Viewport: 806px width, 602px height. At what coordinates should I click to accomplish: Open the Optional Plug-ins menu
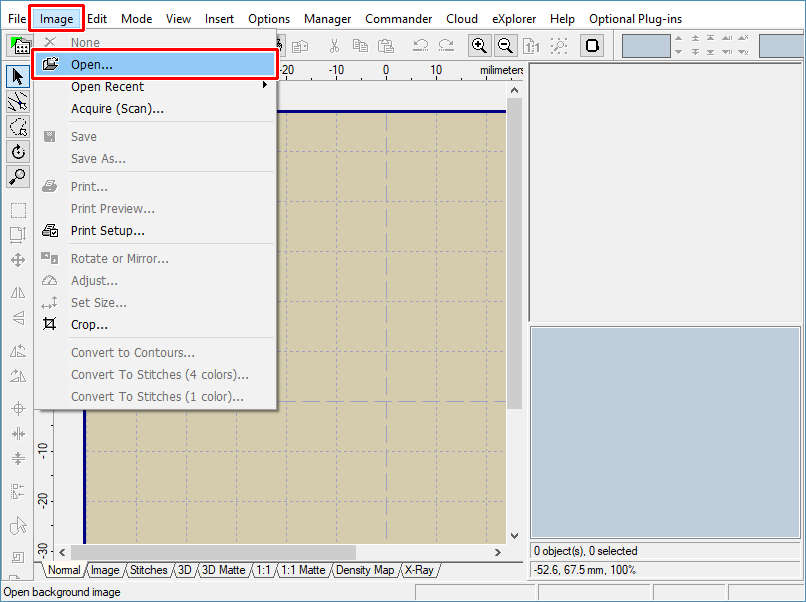(635, 19)
